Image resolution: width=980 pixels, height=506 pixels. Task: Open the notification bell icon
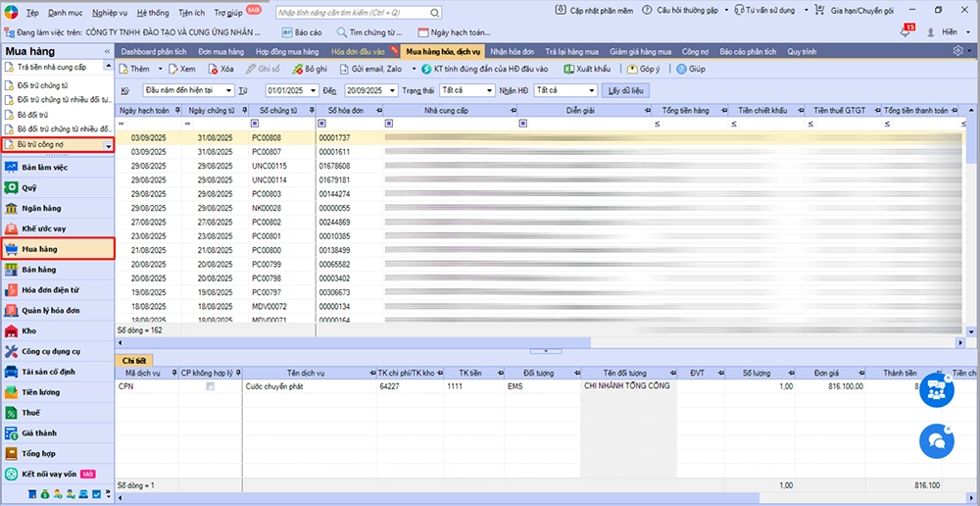(x=905, y=32)
